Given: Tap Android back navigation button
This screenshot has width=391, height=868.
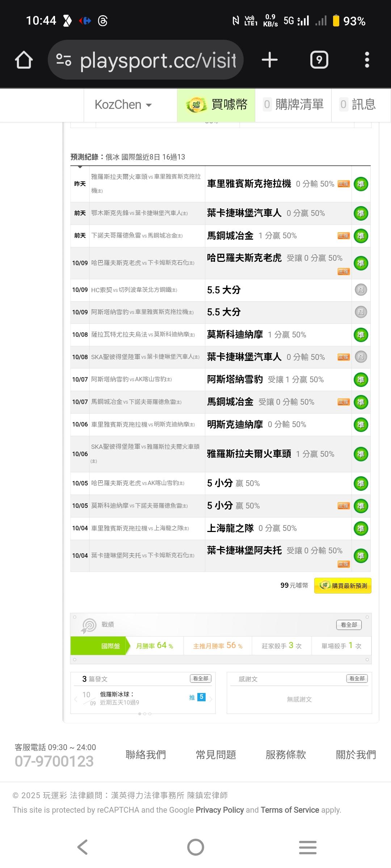Looking at the screenshot, I should [x=83, y=847].
